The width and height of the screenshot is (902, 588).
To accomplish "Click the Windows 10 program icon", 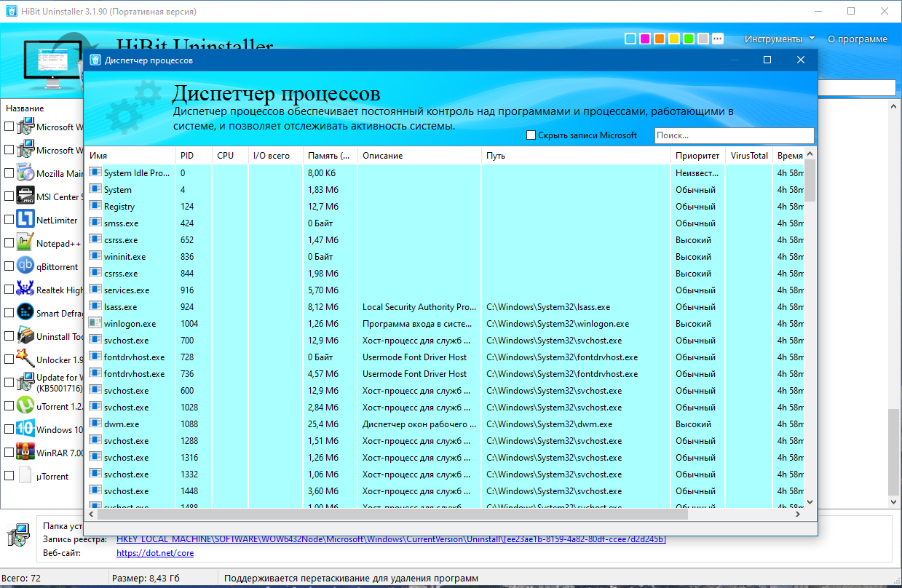I will point(25,429).
